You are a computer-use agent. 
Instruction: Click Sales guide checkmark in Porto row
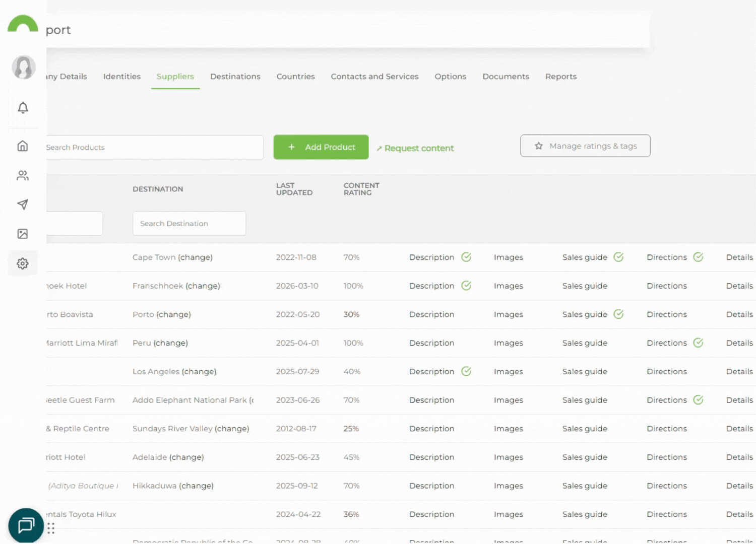point(618,314)
